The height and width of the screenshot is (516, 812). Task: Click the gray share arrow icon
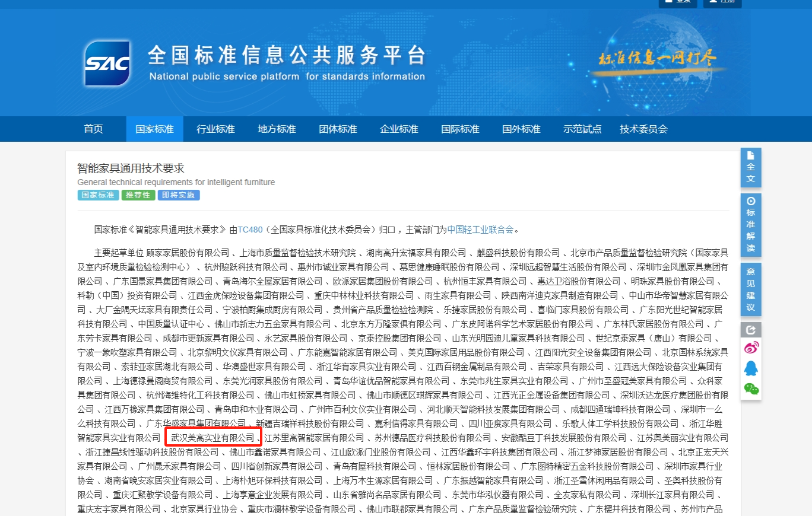[x=750, y=330]
